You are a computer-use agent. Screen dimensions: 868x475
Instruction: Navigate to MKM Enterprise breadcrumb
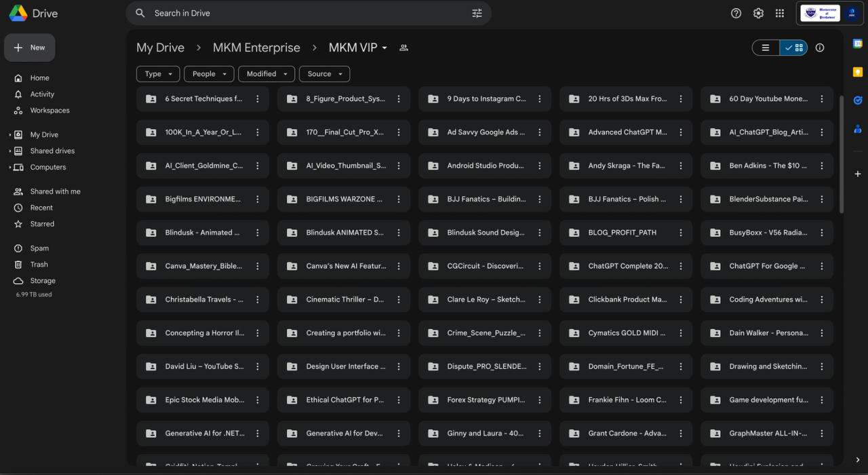pos(256,47)
